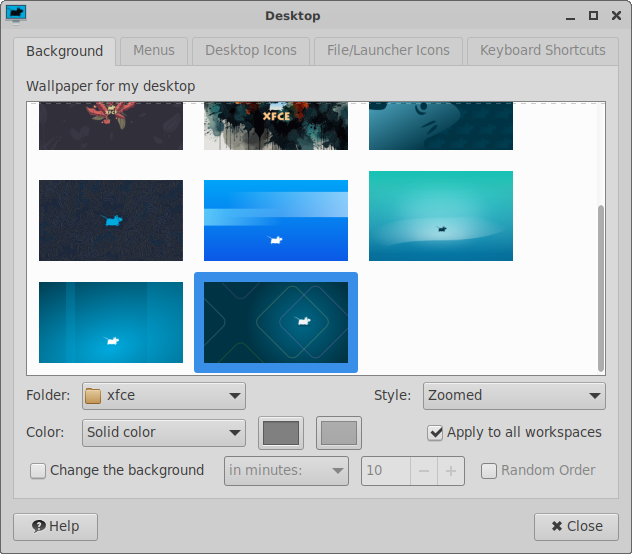Image resolution: width=632 pixels, height=554 pixels.
Task: Pick the teal gradient wave wallpaper
Action: (x=440, y=216)
